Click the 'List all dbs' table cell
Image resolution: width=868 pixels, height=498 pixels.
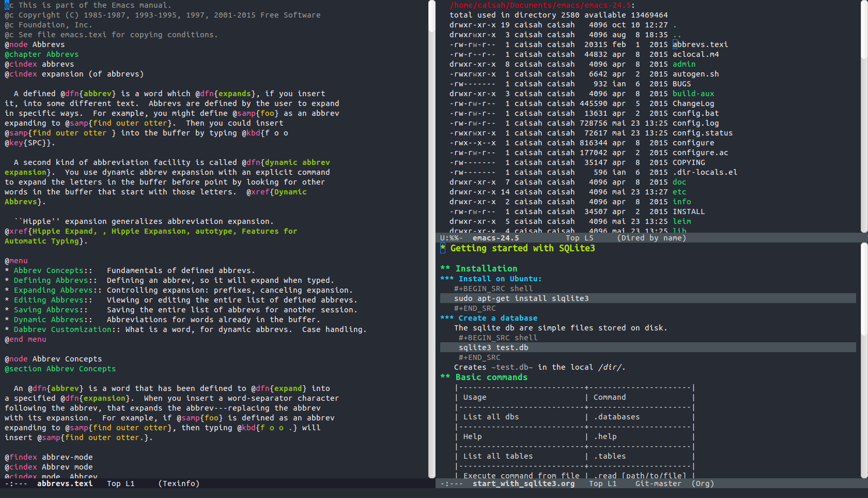[491, 417]
